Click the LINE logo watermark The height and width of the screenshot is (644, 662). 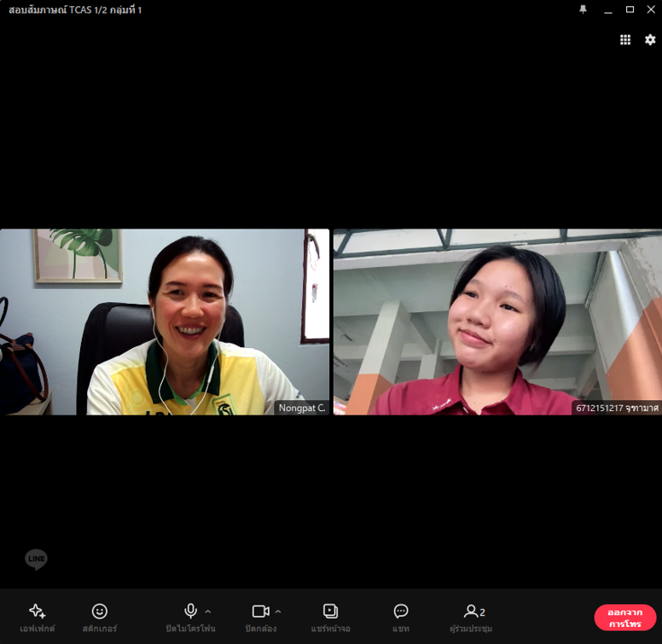pos(36,560)
